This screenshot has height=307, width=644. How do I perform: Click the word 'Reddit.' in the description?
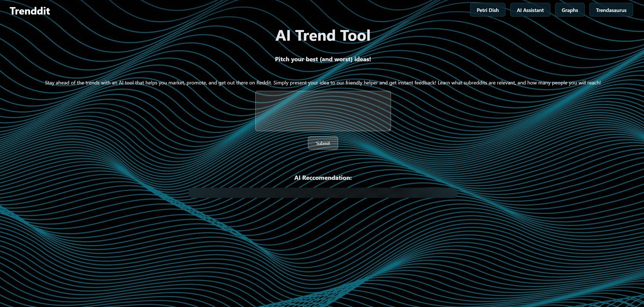(x=264, y=83)
